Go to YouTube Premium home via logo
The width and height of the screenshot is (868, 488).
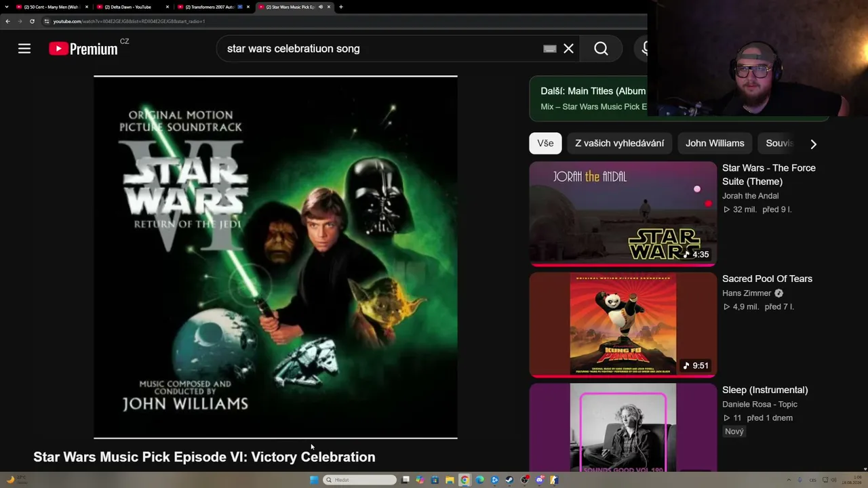tap(83, 49)
